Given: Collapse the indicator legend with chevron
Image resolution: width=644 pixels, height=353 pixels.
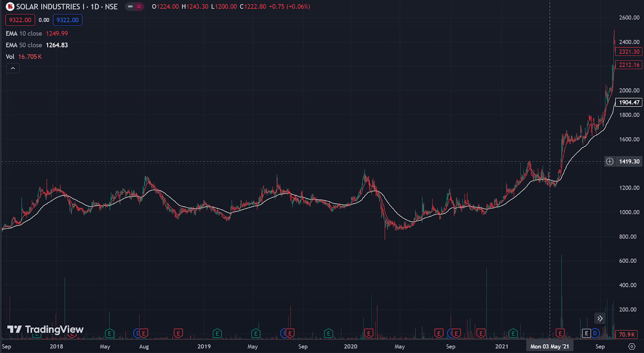Looking at the screenshot, I should (13, 68).
